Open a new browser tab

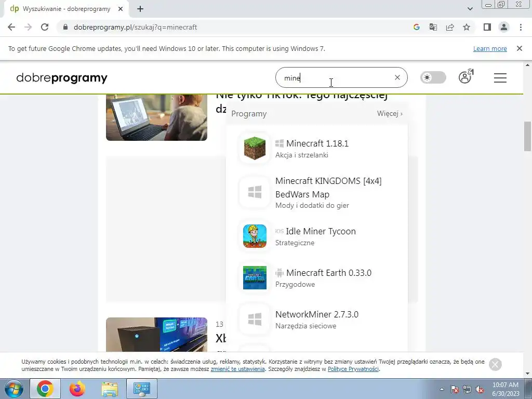[140, 9]
